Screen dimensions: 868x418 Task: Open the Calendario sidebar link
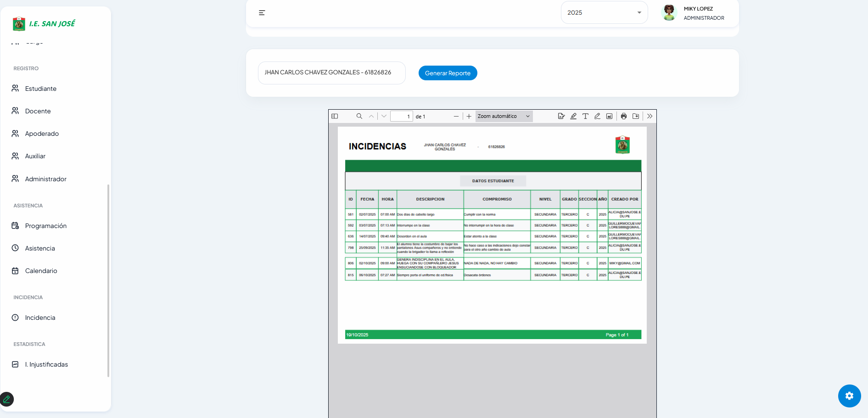[x=41, y=271]
